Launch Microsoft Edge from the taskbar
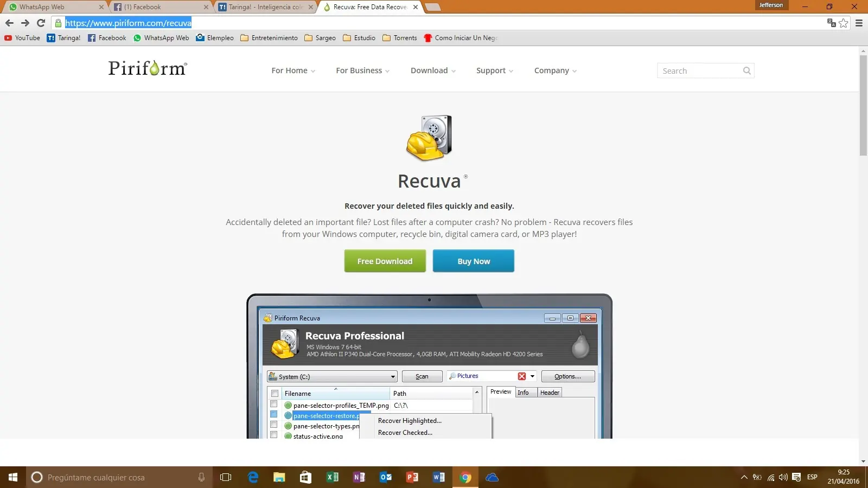868x488 pixels. coord(253,477)
